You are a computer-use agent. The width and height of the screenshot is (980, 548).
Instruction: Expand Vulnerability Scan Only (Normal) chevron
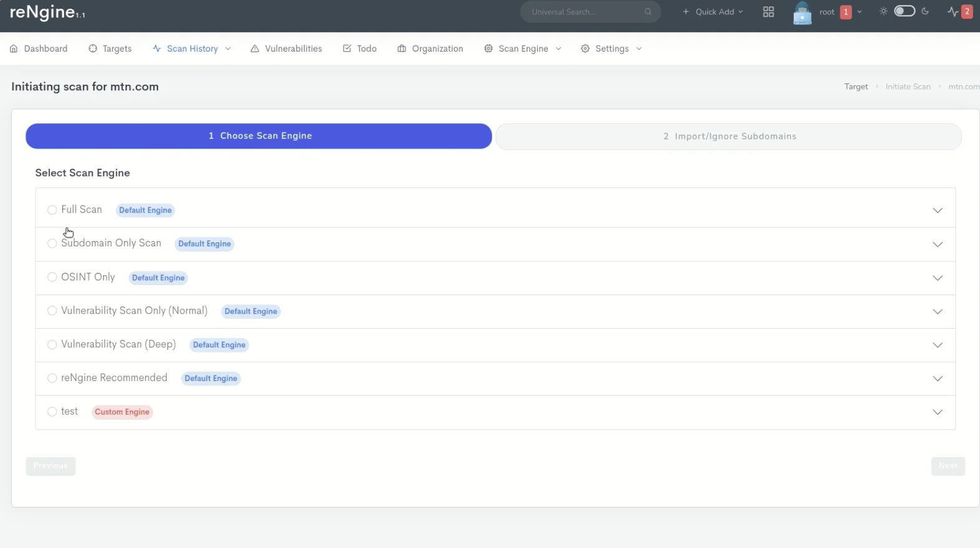tap(938, 311)
